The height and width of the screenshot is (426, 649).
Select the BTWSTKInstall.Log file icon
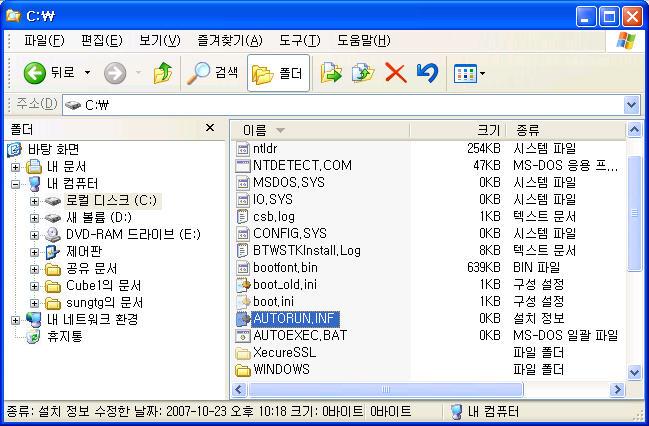click(x=243, y=250)
